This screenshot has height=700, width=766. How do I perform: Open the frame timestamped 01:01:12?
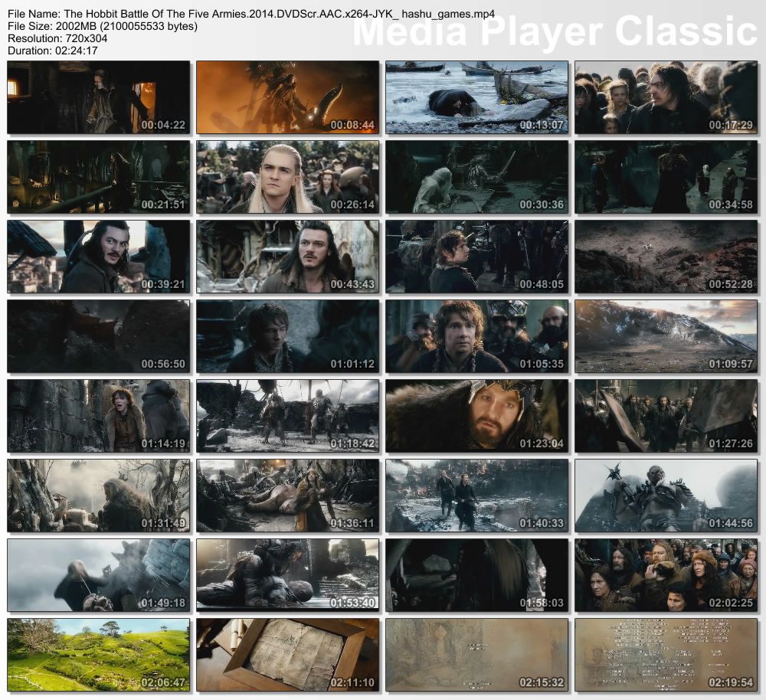pos(288,336)
